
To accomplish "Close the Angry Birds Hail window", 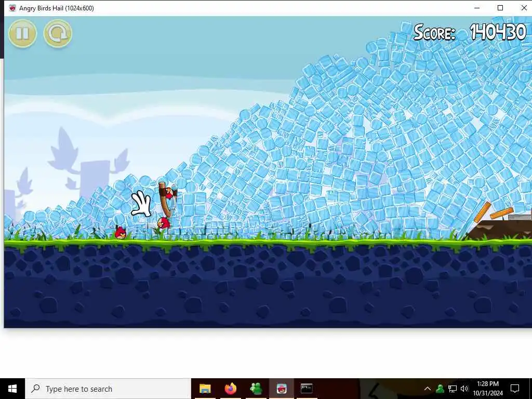I will 524,8.
